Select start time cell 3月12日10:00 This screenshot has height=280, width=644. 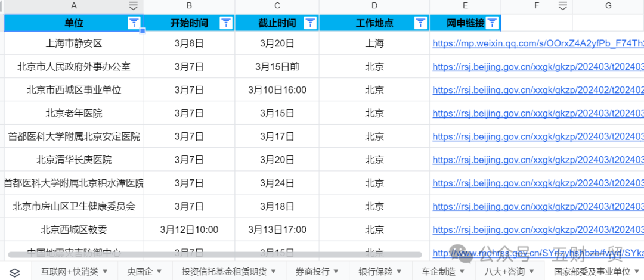click(189, 229)
